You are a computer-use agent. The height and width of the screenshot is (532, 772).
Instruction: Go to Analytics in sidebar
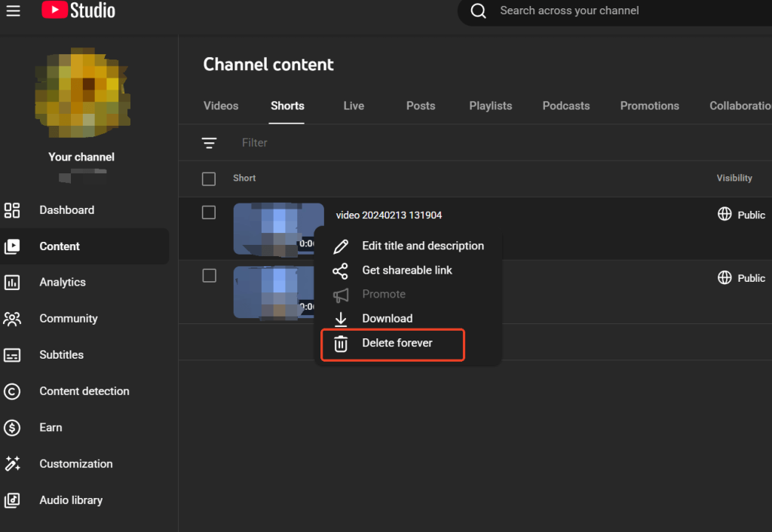(x=62, y=283)
